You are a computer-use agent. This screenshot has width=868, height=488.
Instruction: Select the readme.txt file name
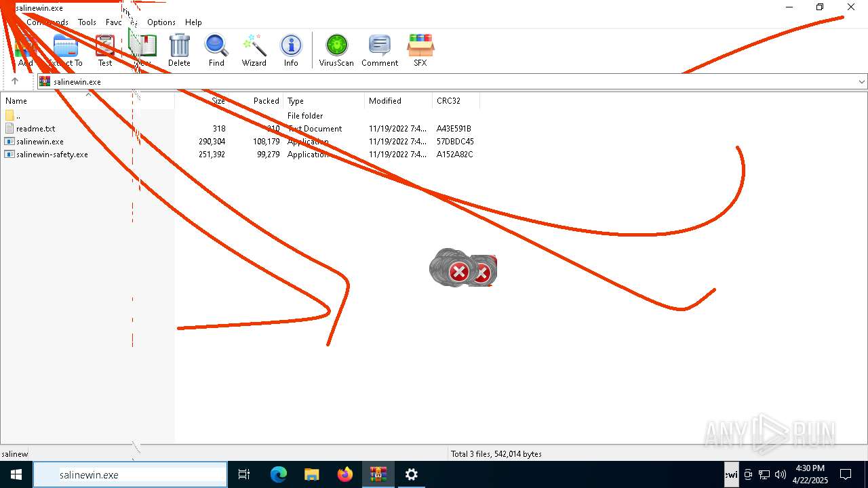[36, 129]
